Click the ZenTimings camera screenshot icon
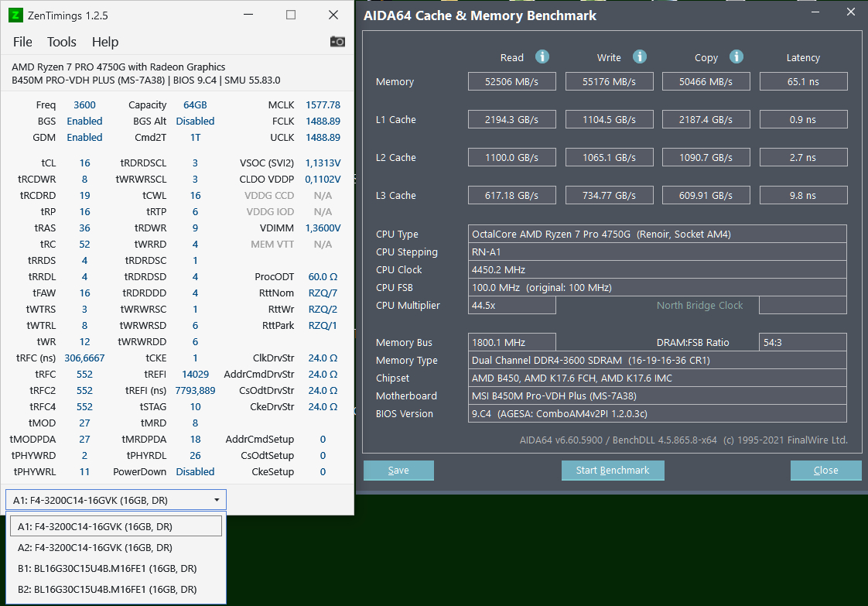This screenshot has height=606, width=868. [x=337, y=42]
